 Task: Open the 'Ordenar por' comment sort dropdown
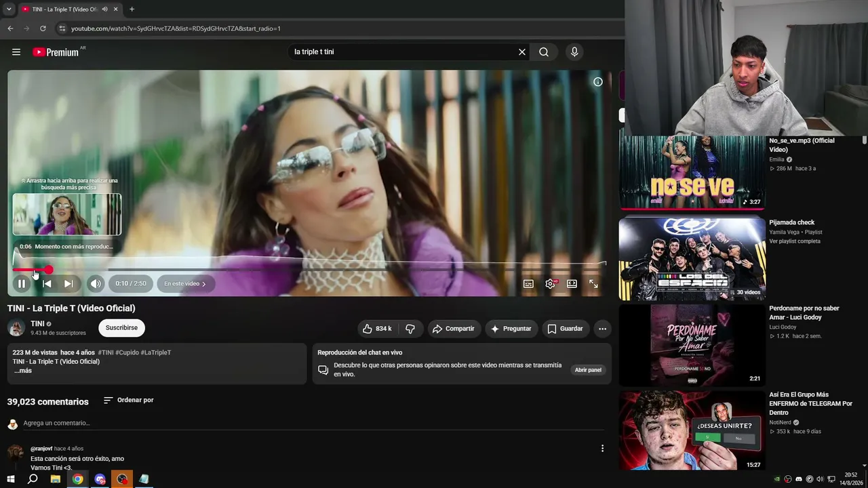coord(129,401)
